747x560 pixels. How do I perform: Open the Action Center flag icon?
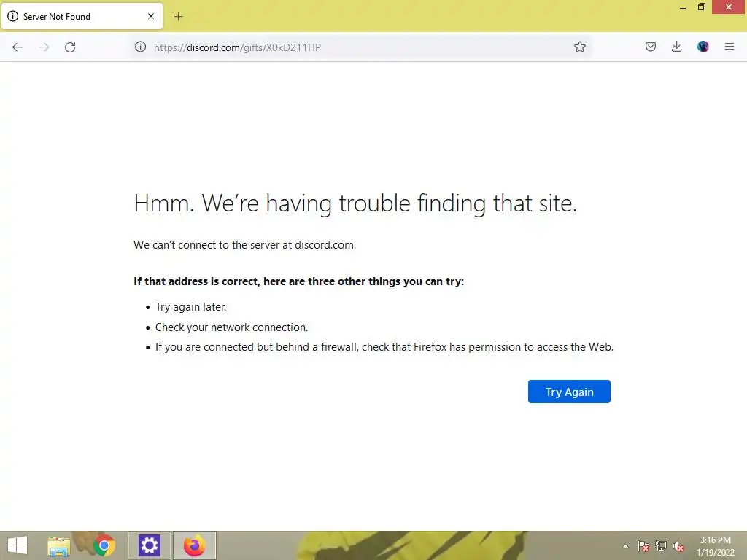pyautogui.click(x=643, y=546)
